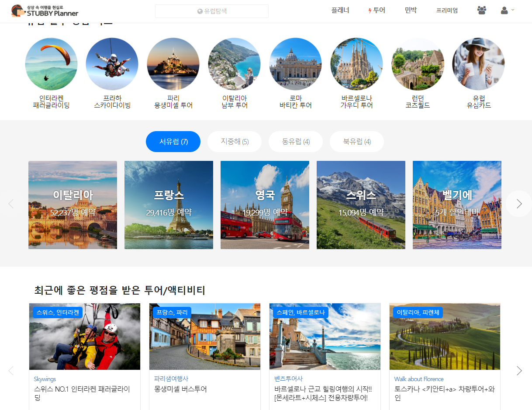This screenshot has width=532, height=410.
Task: Open the 이탈리아 country card
Action: (73, 205)
